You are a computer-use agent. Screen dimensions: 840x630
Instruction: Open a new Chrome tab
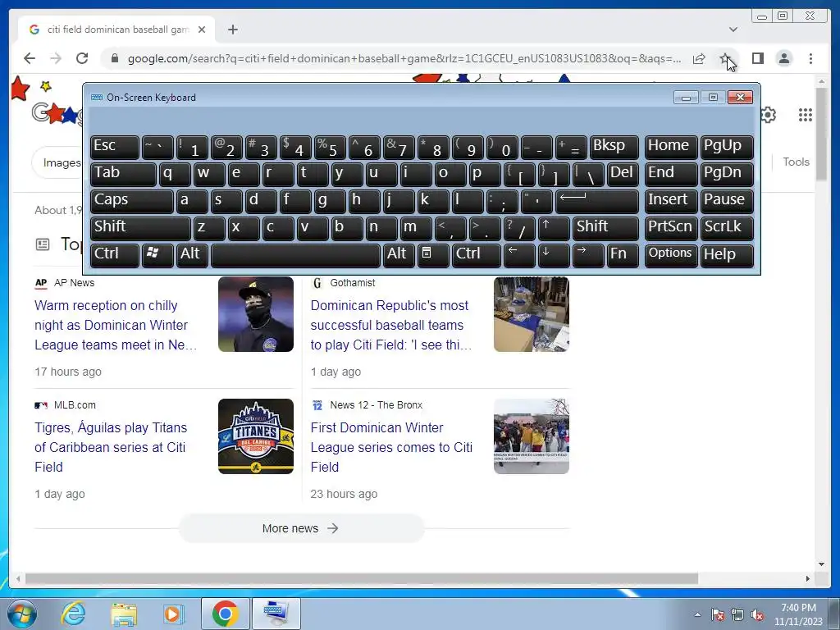pyautogui.click(x=232, y=30)
